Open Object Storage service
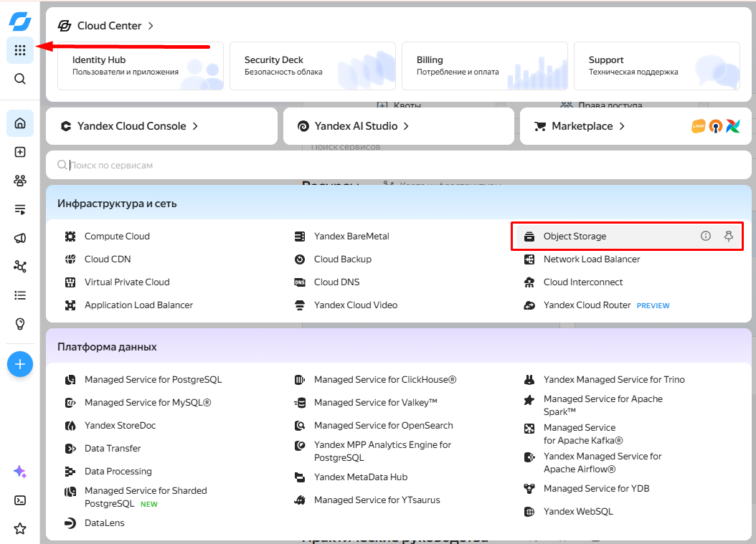This screenshot has width=756, height=544. pos(575,236)
